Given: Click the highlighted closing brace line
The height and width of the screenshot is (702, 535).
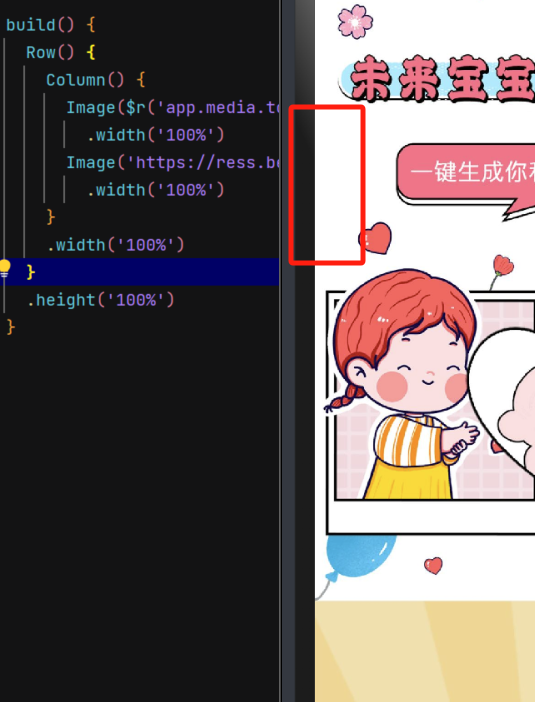Looking at the screenshot, I should click(139, 272).
